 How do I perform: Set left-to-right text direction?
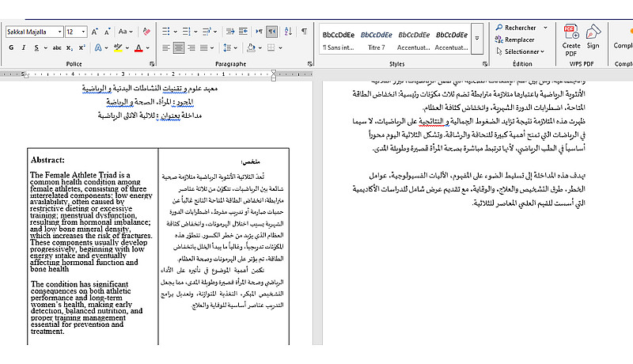(x=259, y=32)
